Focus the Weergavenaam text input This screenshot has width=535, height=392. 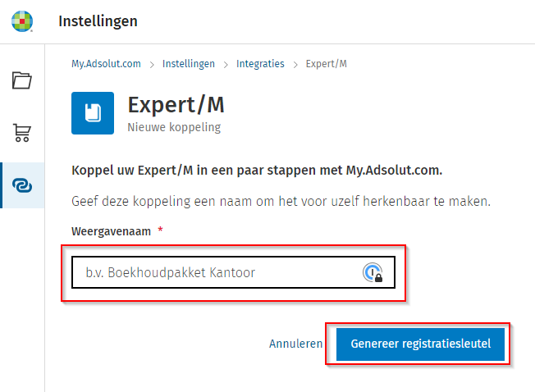coord(217,273)
